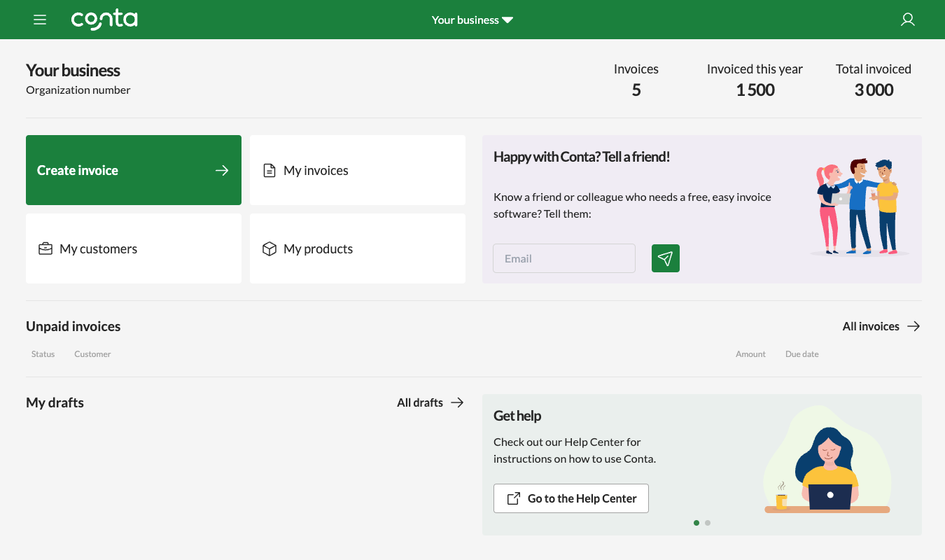Image resolution: width=945 pixels, height=560 pixels.
Task: Open the navigation hamburger menu
Action: tap(40, 20)
